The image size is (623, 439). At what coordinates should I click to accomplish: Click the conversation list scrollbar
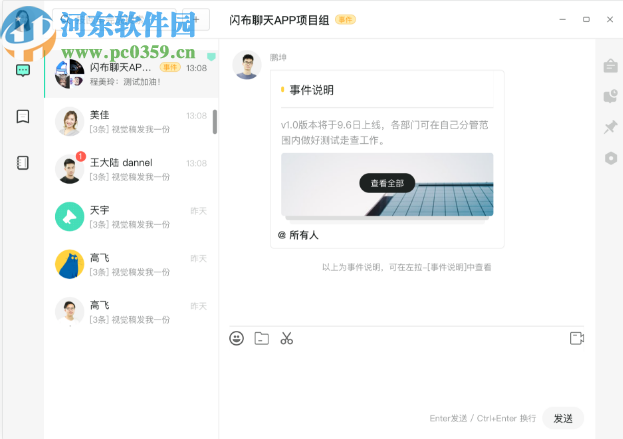click(215, 122)
